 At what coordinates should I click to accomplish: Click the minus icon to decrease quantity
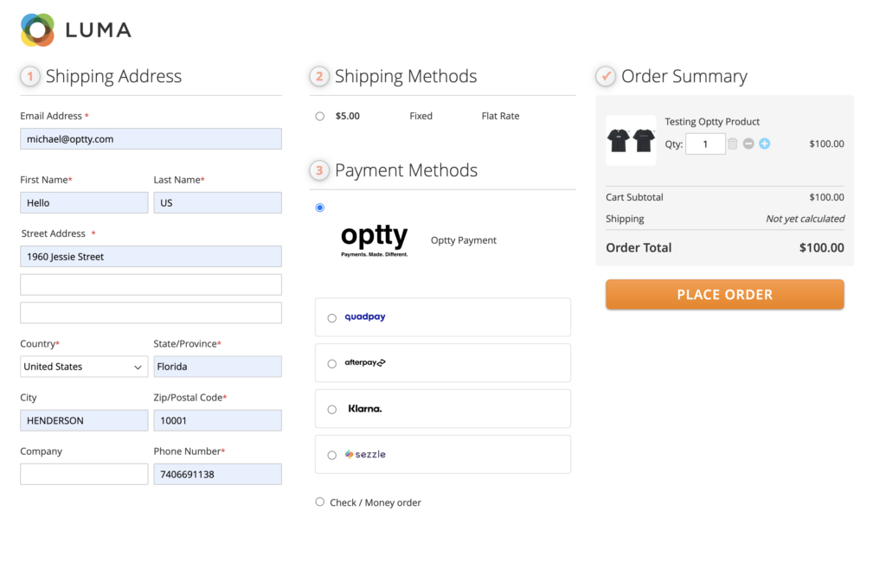(748, 144)
